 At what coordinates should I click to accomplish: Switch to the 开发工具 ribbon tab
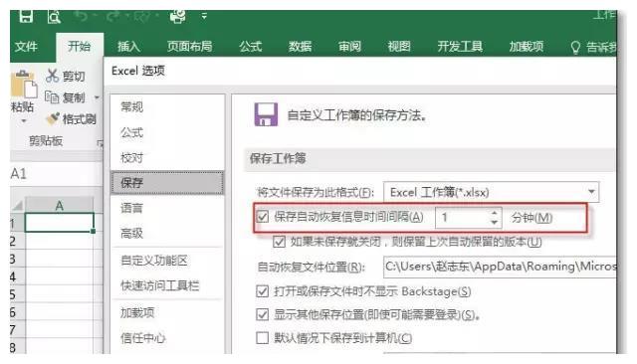pos(460,47)
